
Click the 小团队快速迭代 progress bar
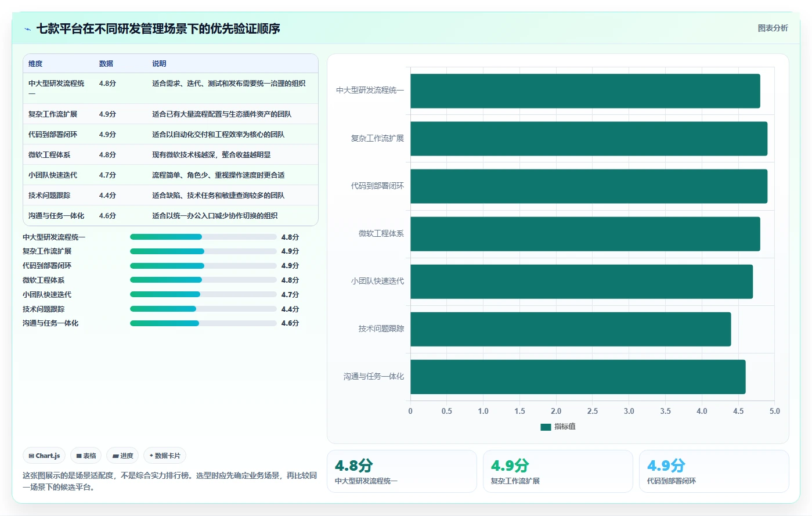click(203, 294)
